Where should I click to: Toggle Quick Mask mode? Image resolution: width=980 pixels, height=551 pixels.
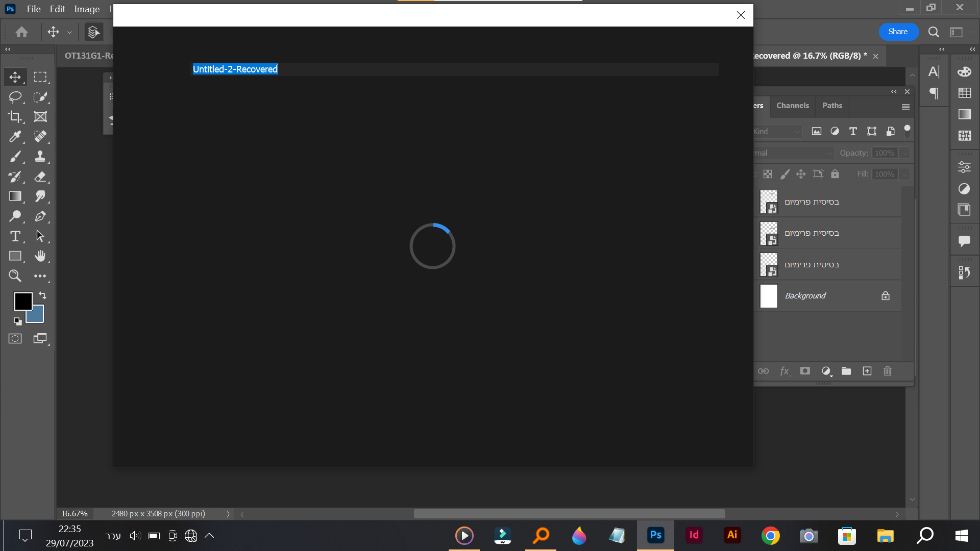tap(15, 339)
